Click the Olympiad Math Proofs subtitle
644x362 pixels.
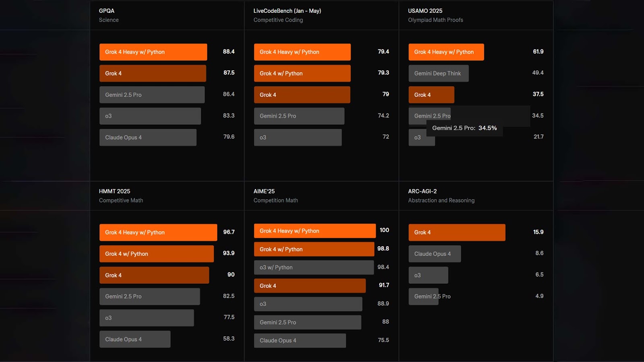click(436, 20)
